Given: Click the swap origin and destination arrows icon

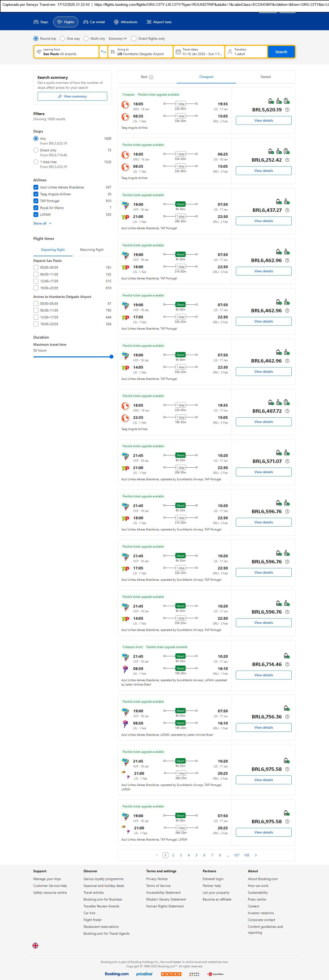Looking at the screenshot, I should pyautogui.click(x=103, y=52).
